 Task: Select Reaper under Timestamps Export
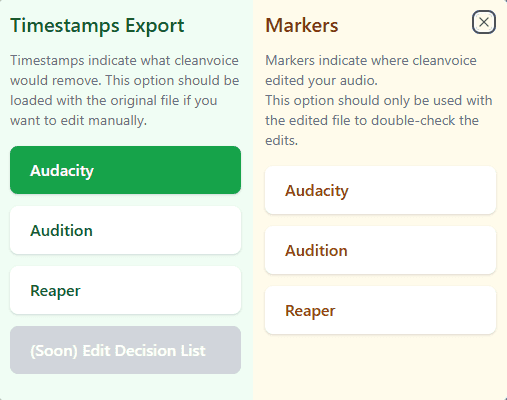click(125, 290)
